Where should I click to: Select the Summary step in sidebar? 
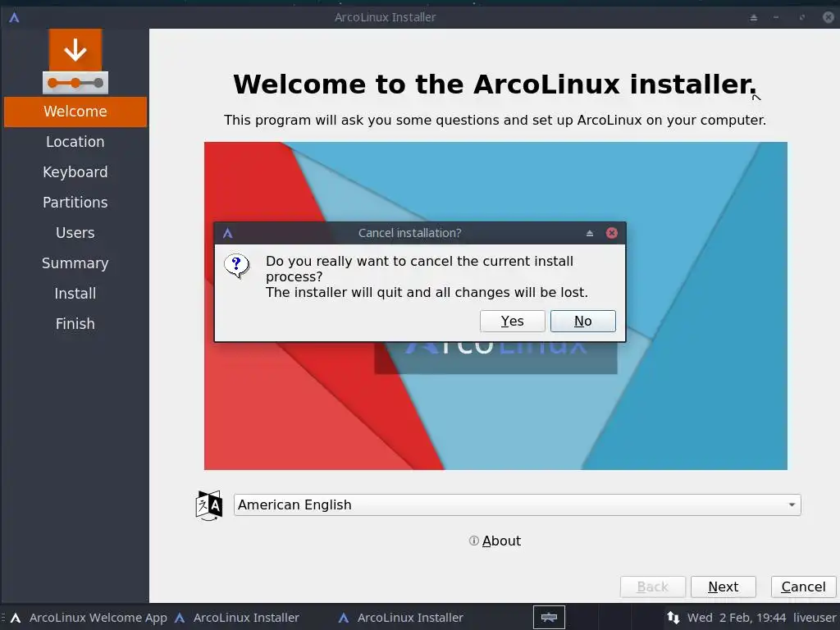(x=75, y=263)
